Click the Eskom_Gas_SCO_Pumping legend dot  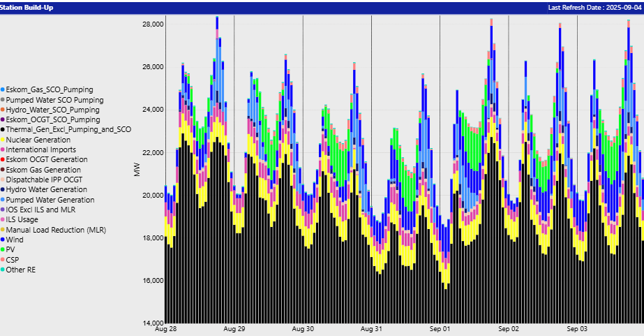pyautogui.click(x=3, y=90)
